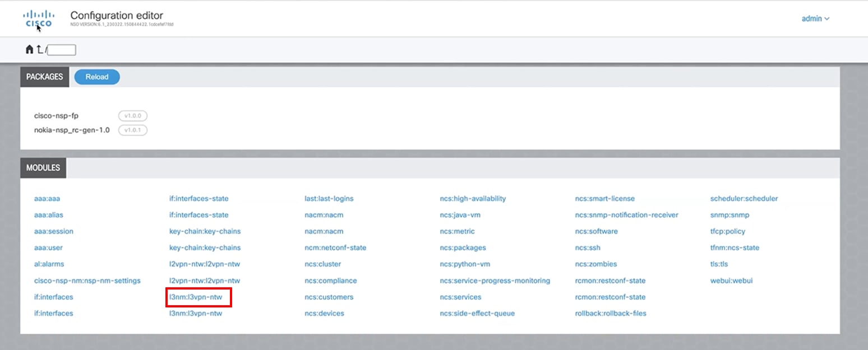
Task: Click the up-one-level arrow icon
Action: click(39, 50)
